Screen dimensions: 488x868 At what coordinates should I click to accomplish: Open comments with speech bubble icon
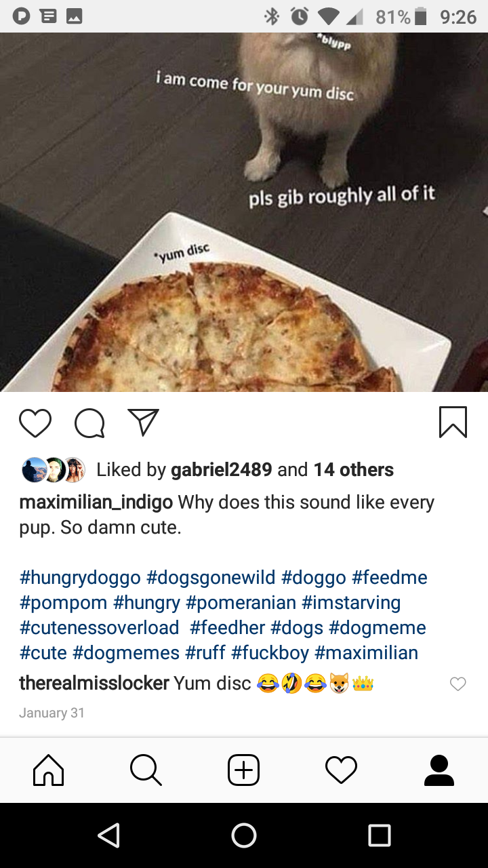click(x=89, y=423)
